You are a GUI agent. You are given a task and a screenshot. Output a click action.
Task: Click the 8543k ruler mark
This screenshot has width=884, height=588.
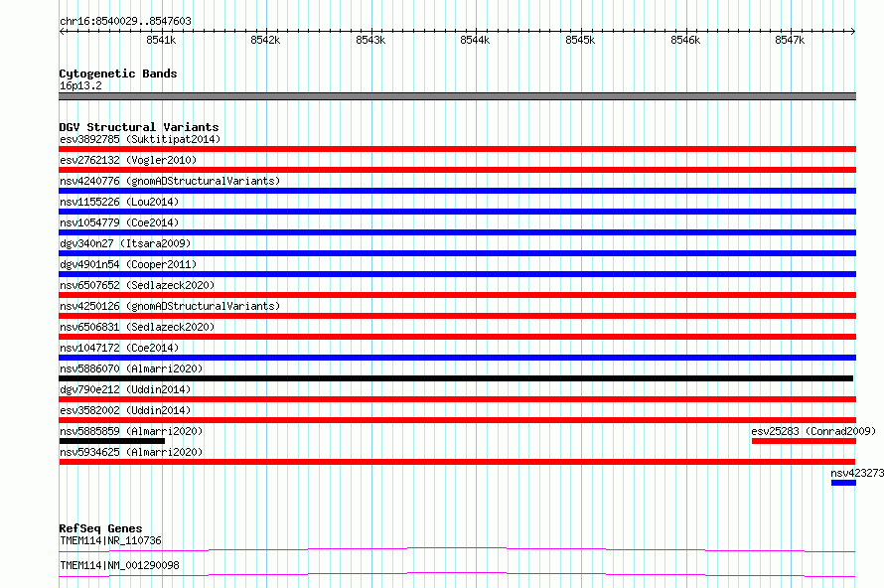(370, 40)
